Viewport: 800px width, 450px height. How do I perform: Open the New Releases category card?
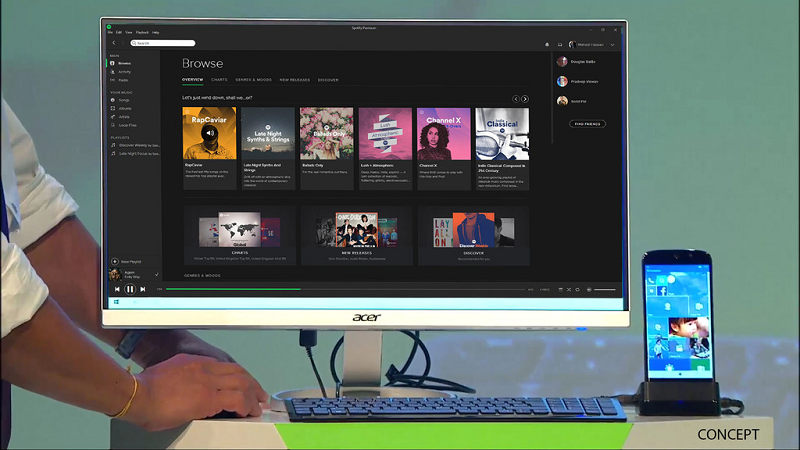pos(357,235)
